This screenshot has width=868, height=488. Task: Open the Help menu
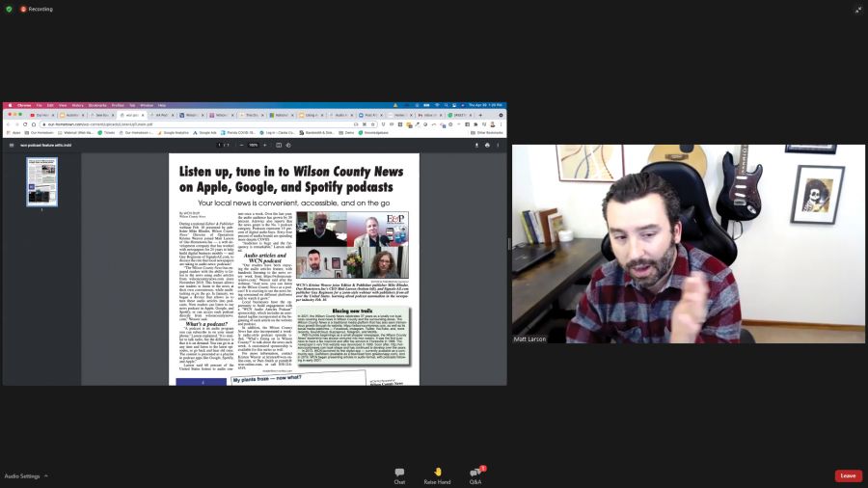[162, 105]
